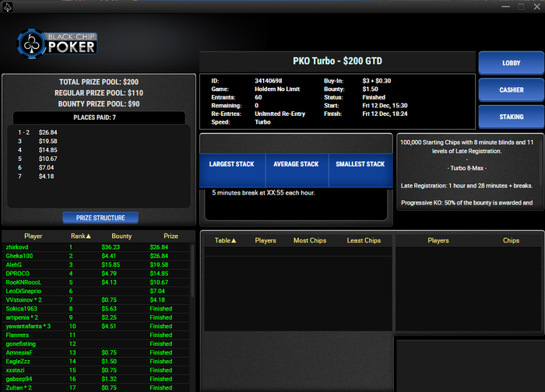Select player AlehG row

97,264
